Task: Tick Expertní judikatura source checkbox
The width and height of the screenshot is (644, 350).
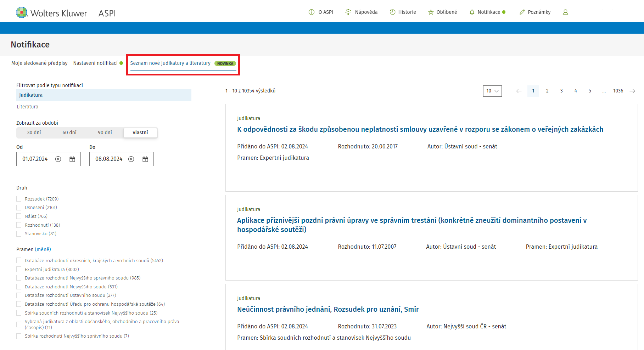Action: (19, 269)
